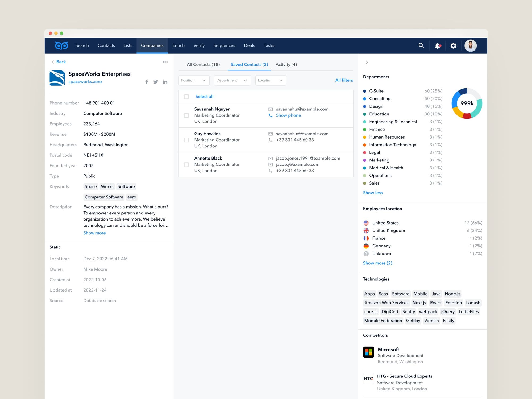532x399 pixels.
Task: Open the Sequences menu item
Action: 224,45
